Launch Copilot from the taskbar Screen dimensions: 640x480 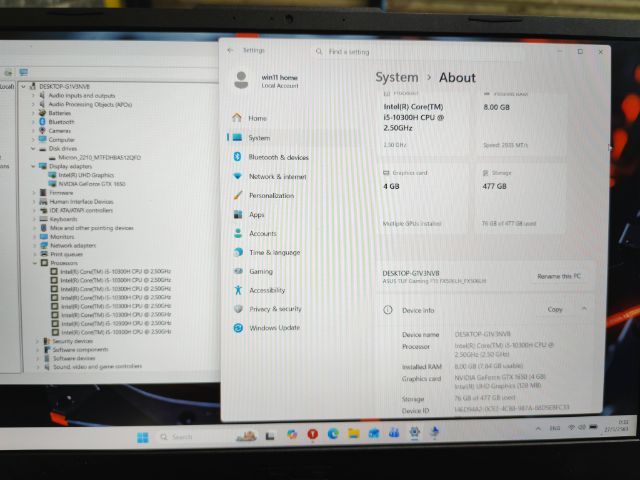(292, 435)
